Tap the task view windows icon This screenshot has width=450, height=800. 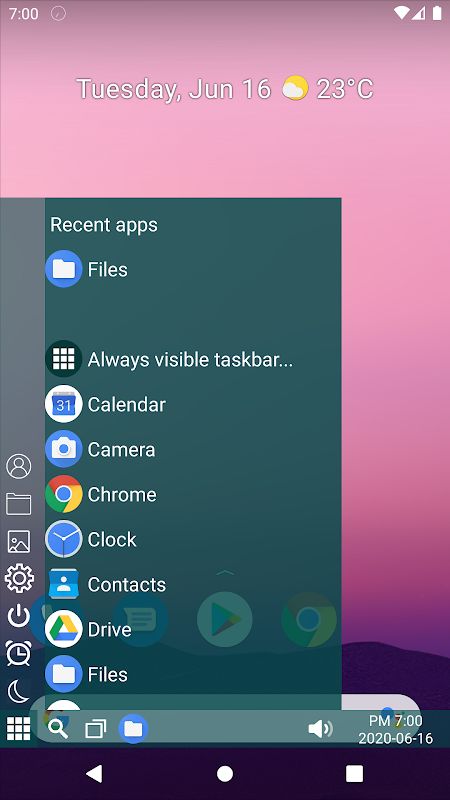(95, 729)
